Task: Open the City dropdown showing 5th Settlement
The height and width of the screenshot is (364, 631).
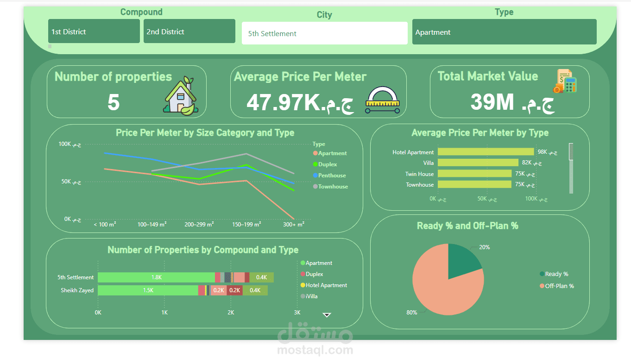Action: 324,33
